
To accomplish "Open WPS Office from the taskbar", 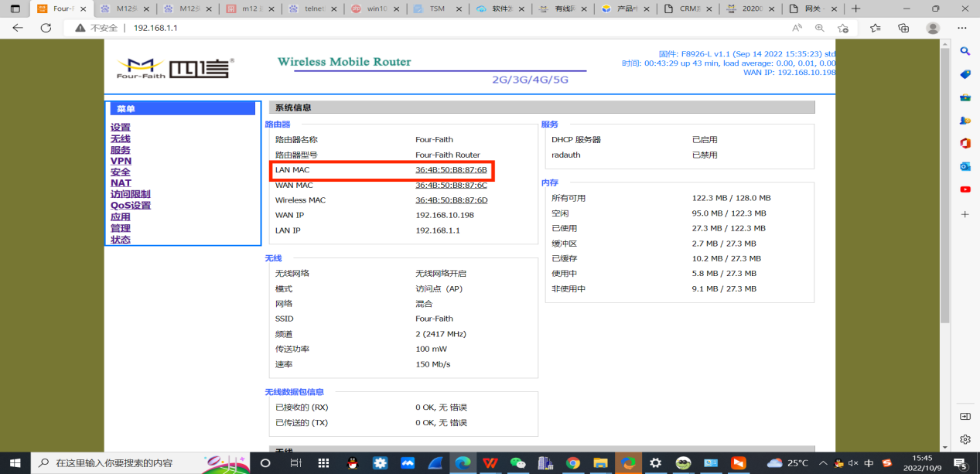I will (490, 463).
